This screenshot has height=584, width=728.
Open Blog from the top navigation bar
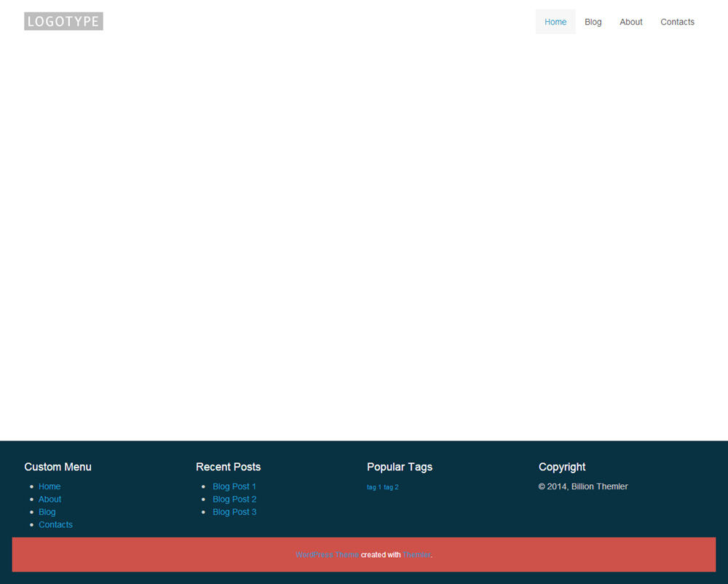pos(593,22)
